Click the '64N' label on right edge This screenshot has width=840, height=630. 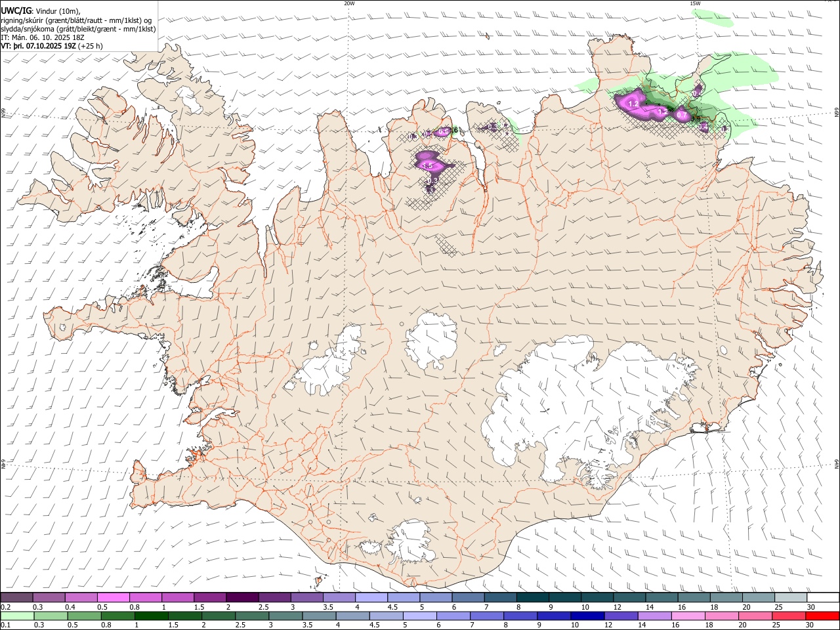coord(837,463)
